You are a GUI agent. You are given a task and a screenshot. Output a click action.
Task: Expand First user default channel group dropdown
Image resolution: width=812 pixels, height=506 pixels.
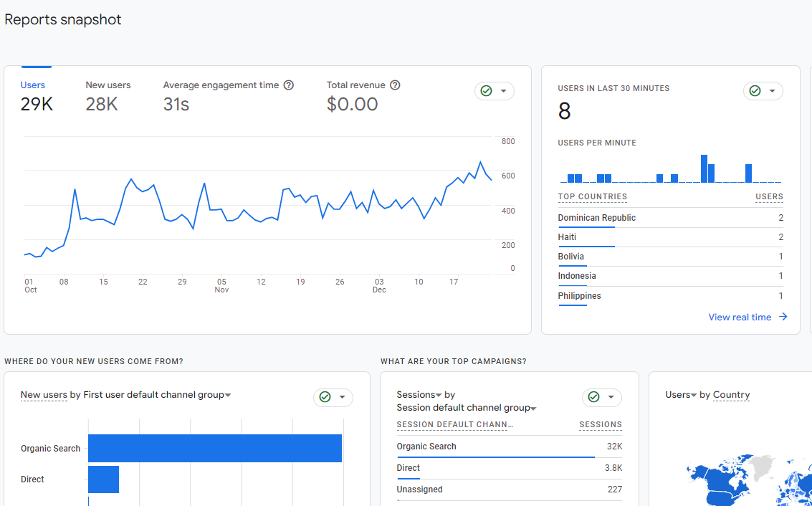tap(228, 395)
